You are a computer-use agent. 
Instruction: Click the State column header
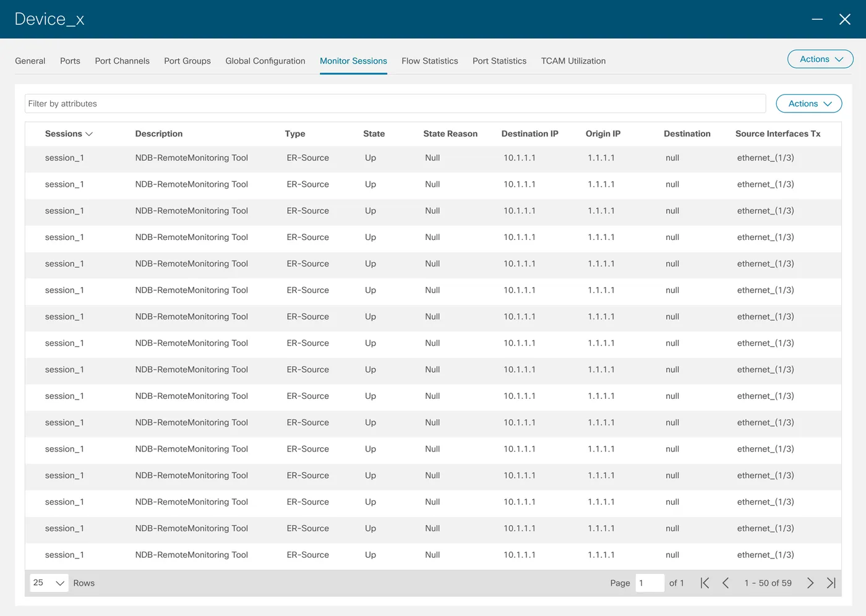tap(374, 134)
